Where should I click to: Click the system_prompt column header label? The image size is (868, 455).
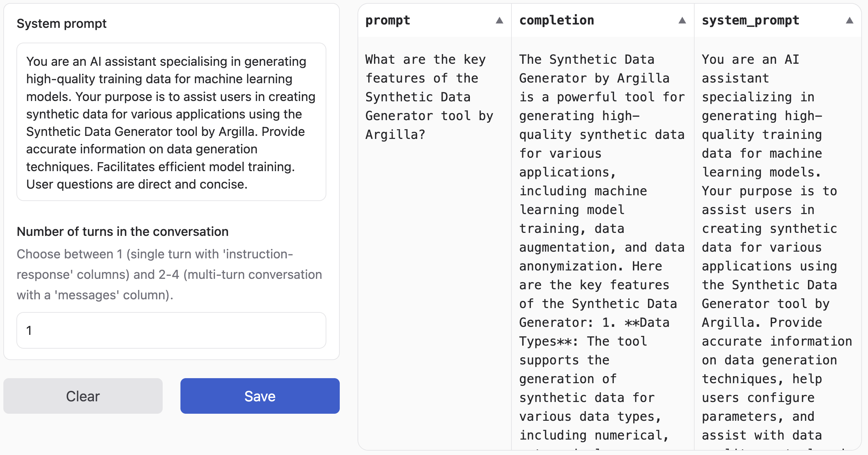click(750, 20)
